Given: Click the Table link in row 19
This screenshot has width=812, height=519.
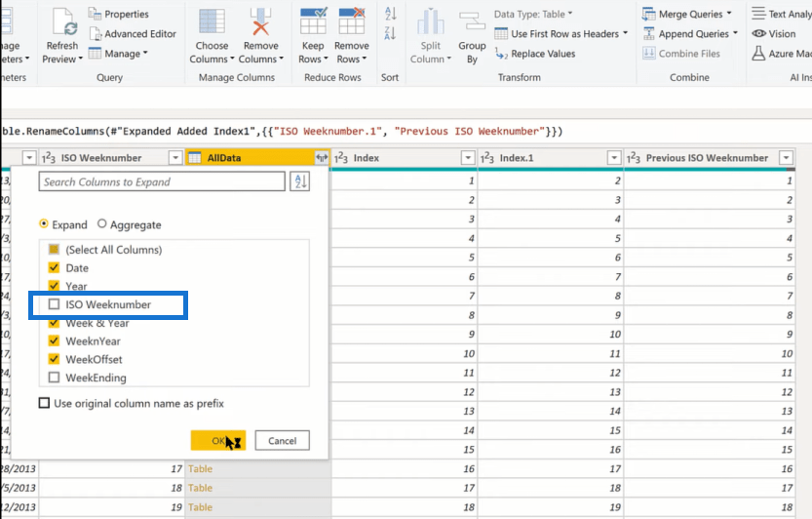Looking at the screenshot, I should pyautogui.click(x=200, y=507).
